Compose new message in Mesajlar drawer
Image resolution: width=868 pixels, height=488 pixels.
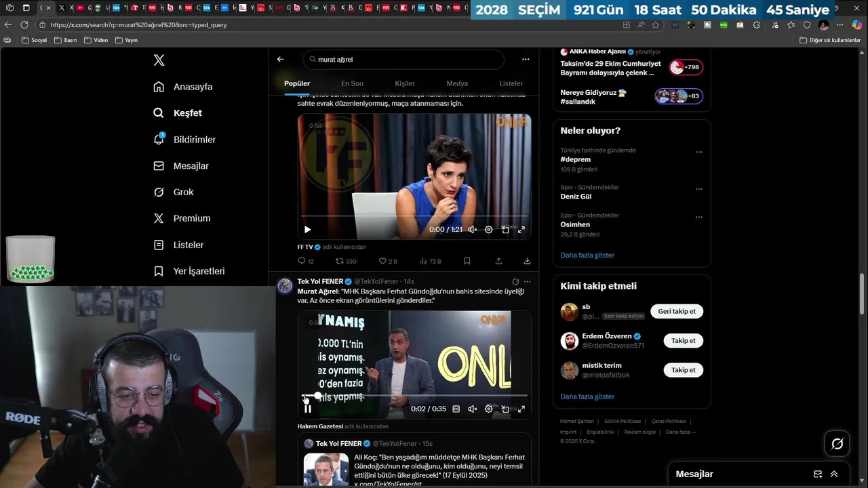tap(818, 474)
